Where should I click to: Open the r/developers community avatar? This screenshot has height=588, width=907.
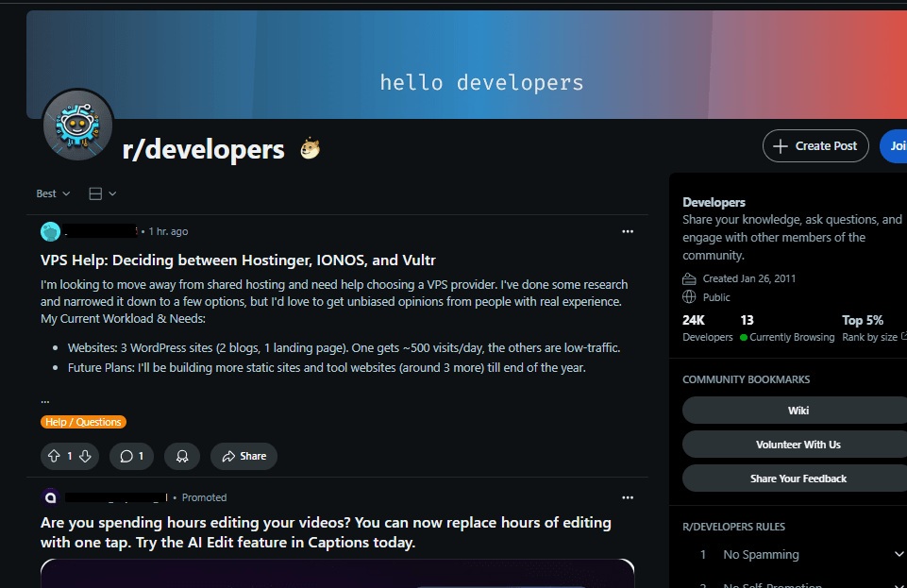(77, 125)
